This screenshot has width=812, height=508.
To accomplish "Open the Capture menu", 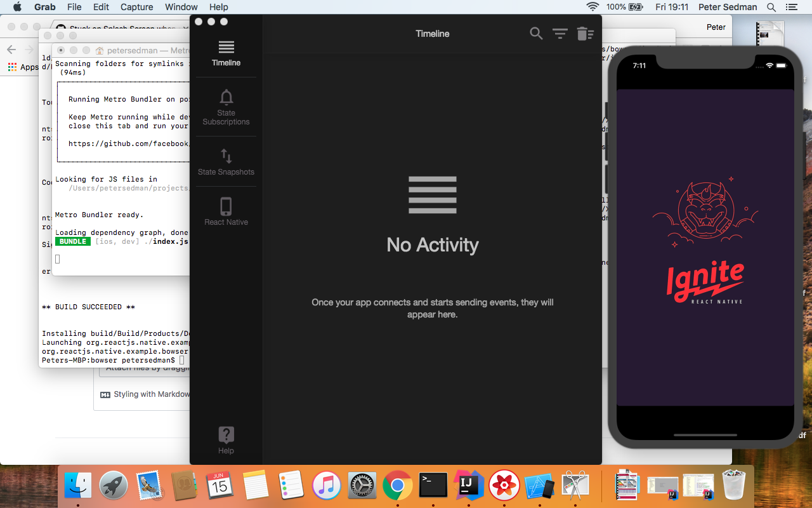I will (x=136, y=7).
